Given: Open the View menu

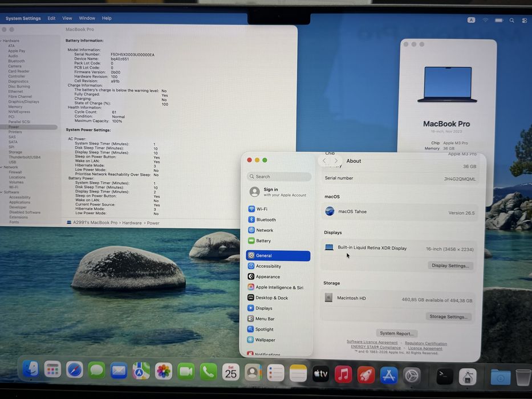Looking at the screenshot, I should (67, 18).
